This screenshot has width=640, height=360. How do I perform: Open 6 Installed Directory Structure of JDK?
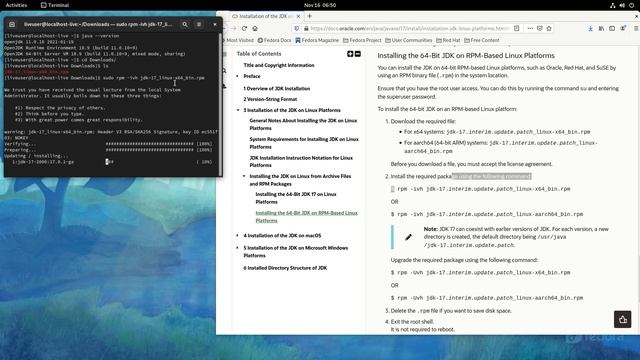coord(285,268)
